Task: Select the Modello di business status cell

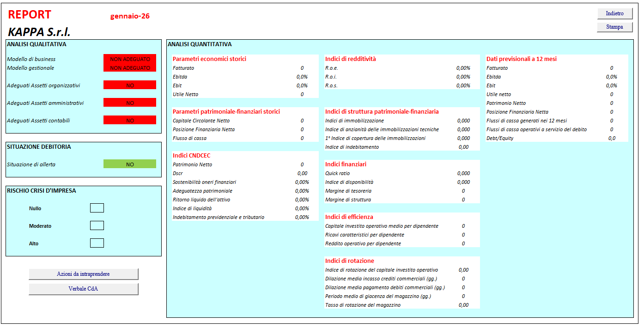Action: click(x=130, y=59)
